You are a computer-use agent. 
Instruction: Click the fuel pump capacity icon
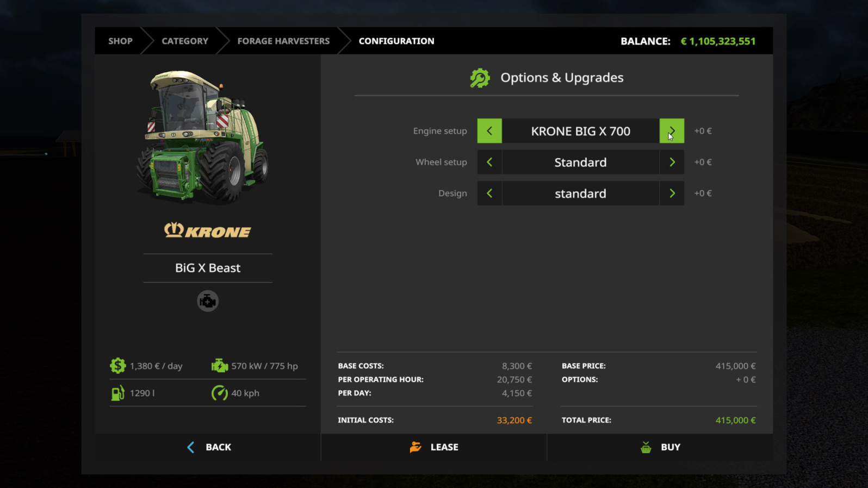coord(117,393)
